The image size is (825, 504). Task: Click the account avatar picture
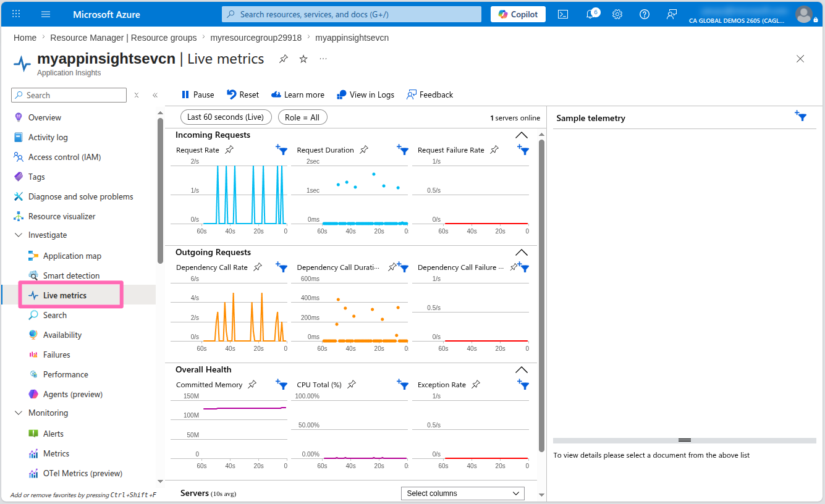pyautogui.click(x=803, y=14)
